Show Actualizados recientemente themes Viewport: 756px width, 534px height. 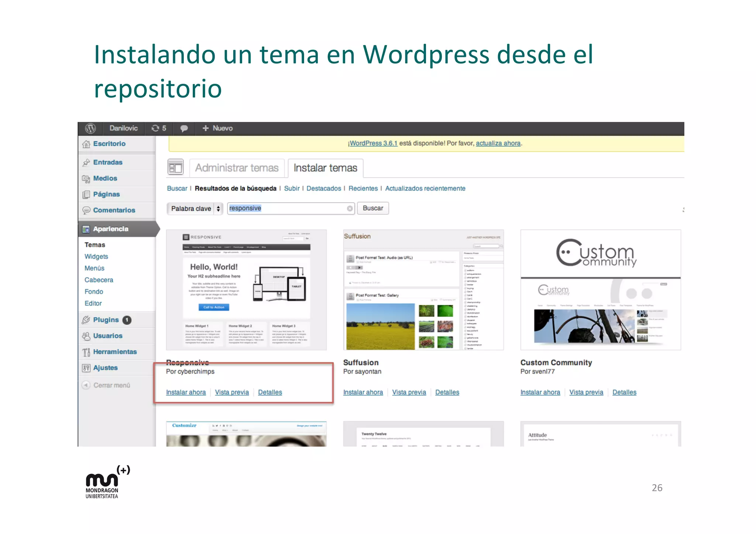(425, 188)
